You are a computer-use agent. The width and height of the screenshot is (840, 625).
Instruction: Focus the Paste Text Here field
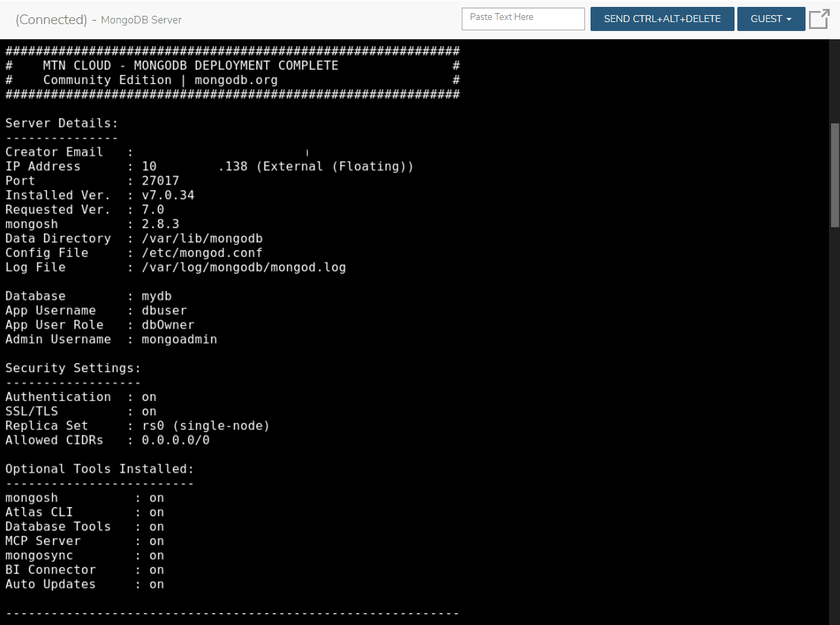point(523,19)
